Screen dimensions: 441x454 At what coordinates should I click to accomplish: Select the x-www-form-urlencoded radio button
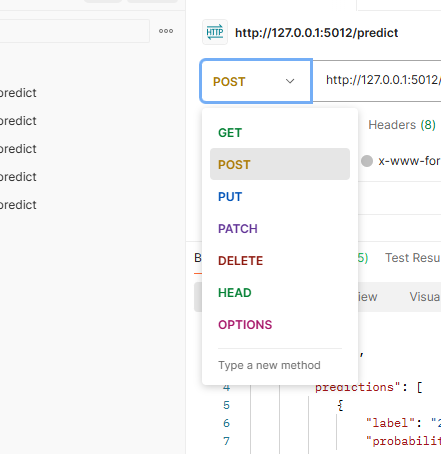[367, 161]
